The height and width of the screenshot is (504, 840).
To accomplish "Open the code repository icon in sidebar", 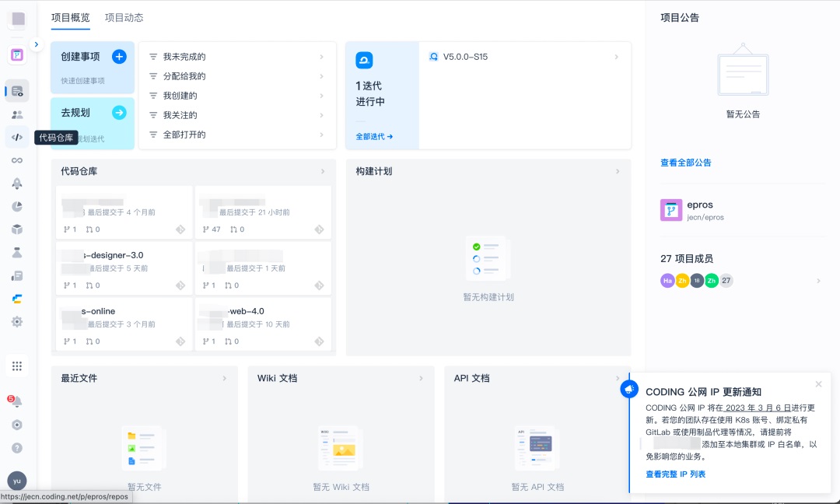I will [x=17, y=137].
